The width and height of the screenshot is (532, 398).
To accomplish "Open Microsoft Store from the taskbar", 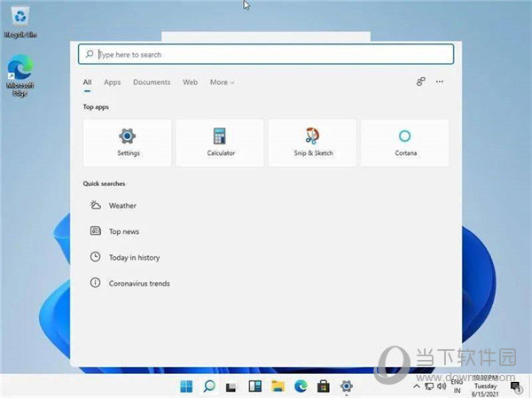I will pyautogui.click(x=324, y=386).
